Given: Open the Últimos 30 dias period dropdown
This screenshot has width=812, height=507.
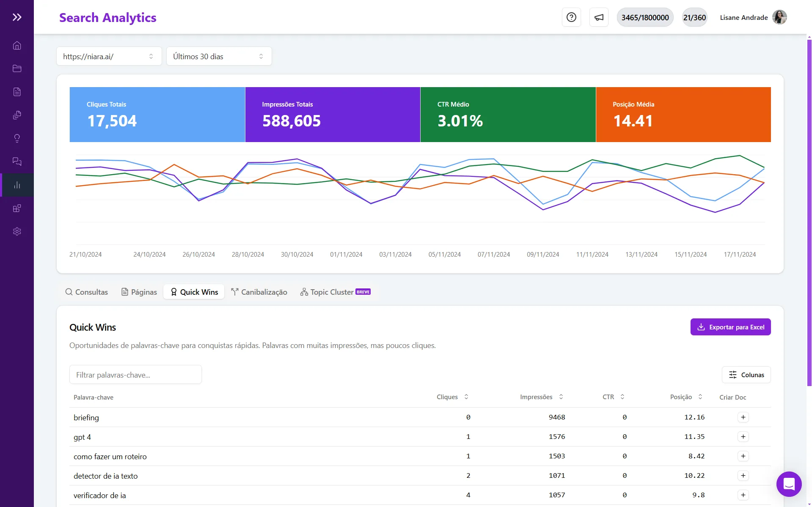Looking at the screenshot, I should tap(219, 56).
